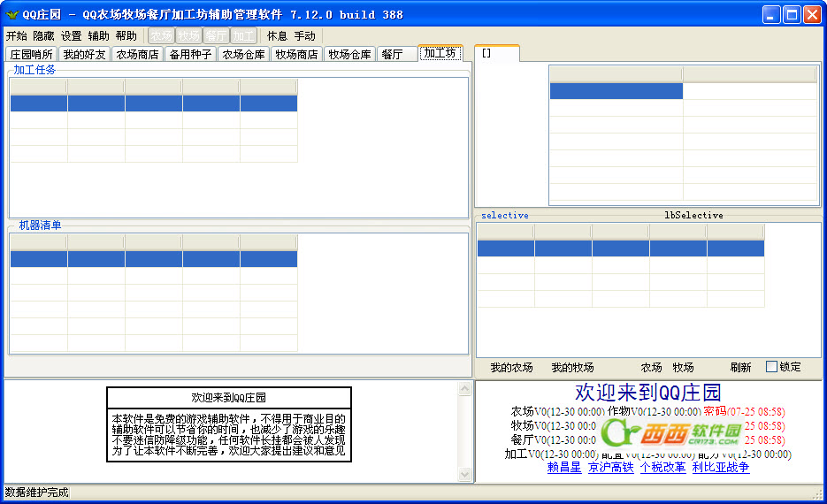Select the [] tab in right panel
827x504 pixels.
tap(497, 53)
